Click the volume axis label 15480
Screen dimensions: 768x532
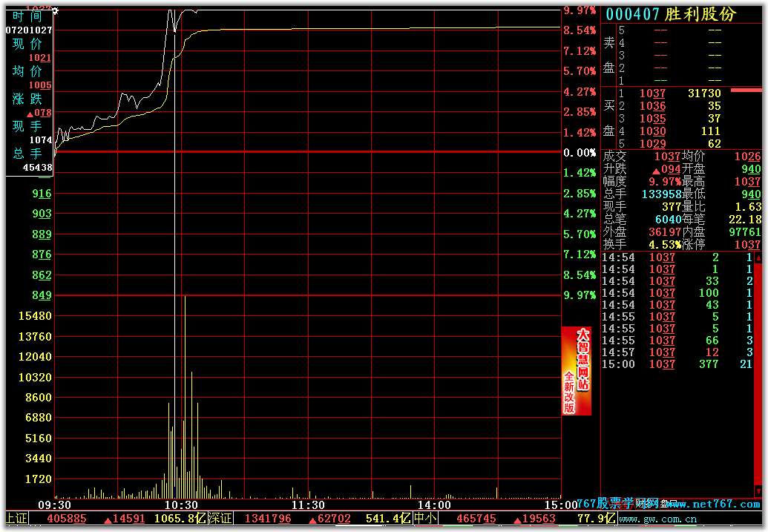click(x=35, y=316)
